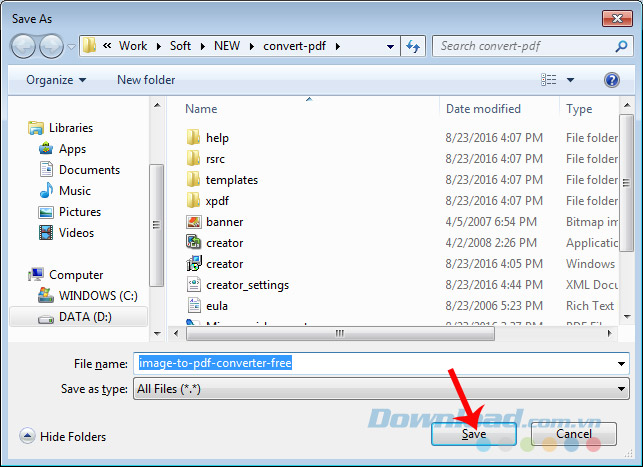The width and height of the screenshot is (643, 467).
Task: Open the Organize dropdown menu
Action: 56,80
